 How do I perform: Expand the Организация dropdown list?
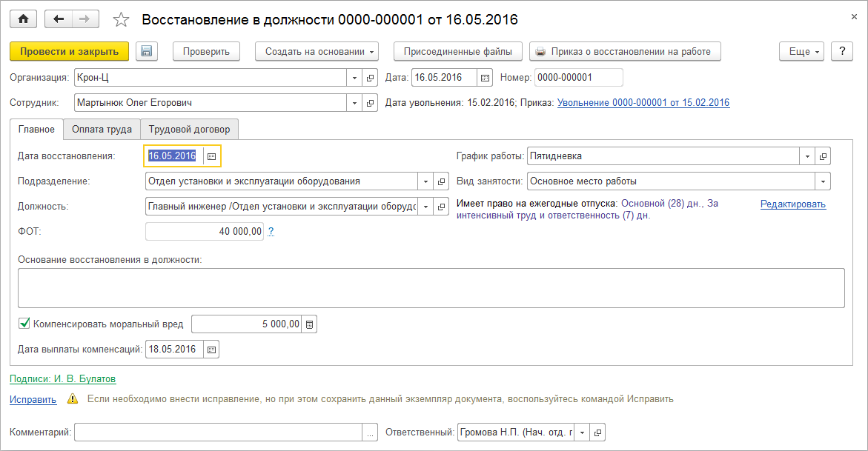353,78
